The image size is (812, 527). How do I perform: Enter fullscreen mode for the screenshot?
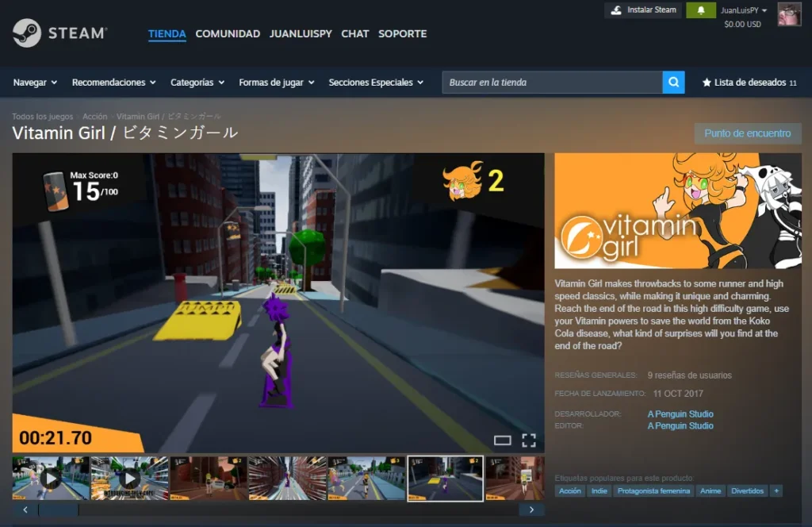[529, 440]
